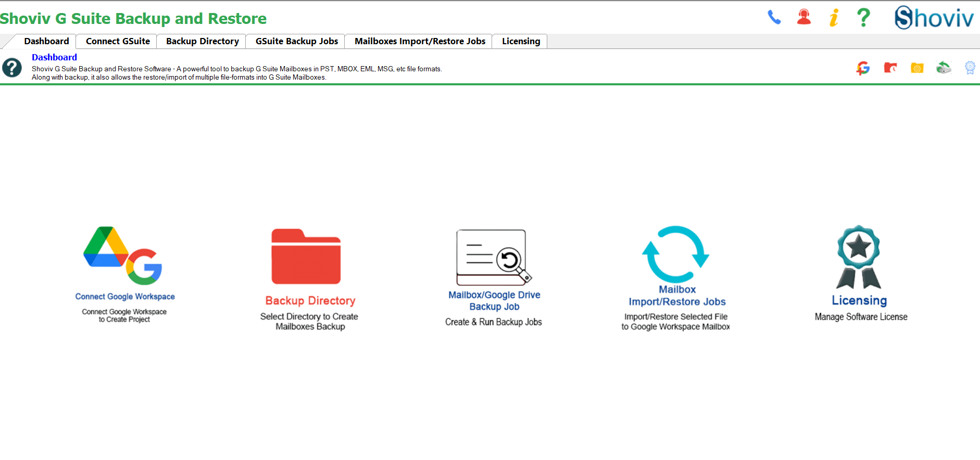Click the red Backup Directory label
Image resolution: width=980 pixels, height=460 pixels.
click(310, 300)
